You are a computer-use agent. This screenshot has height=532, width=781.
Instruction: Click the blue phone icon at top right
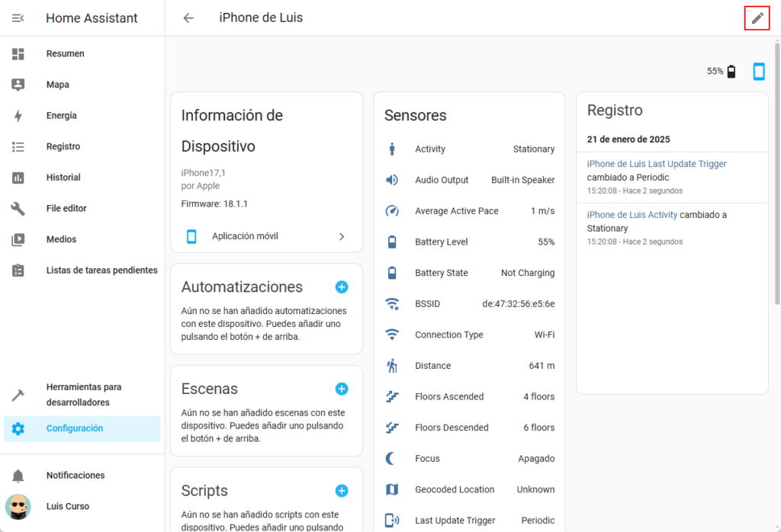[759, 72]
